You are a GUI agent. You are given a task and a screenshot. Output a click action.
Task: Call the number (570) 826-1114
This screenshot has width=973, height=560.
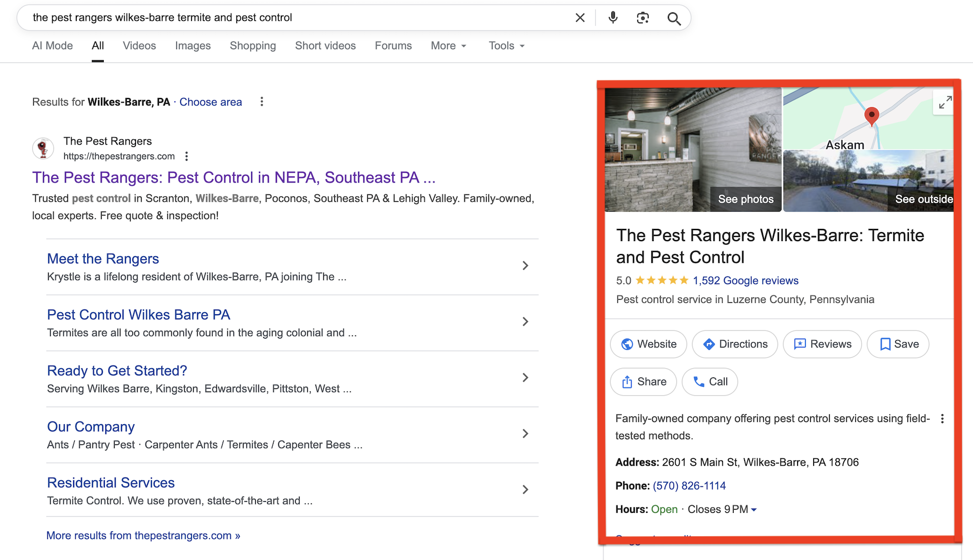tap(689, 486)
